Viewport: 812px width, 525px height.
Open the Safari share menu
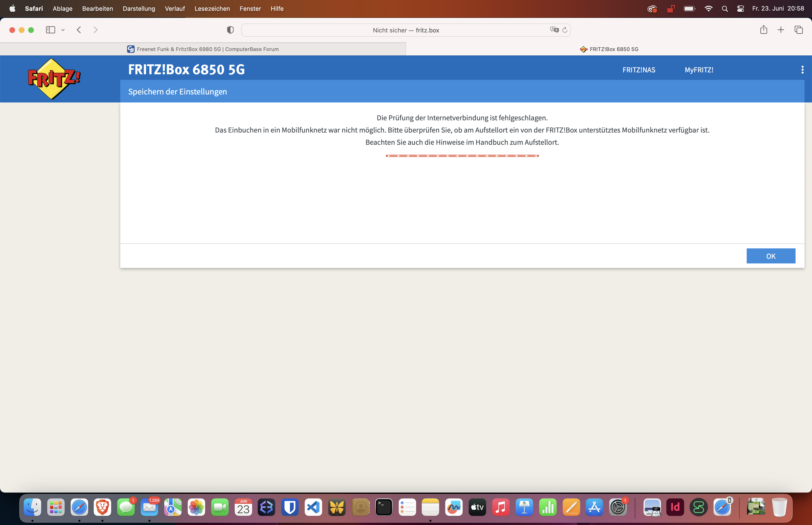tap(764, 30)
